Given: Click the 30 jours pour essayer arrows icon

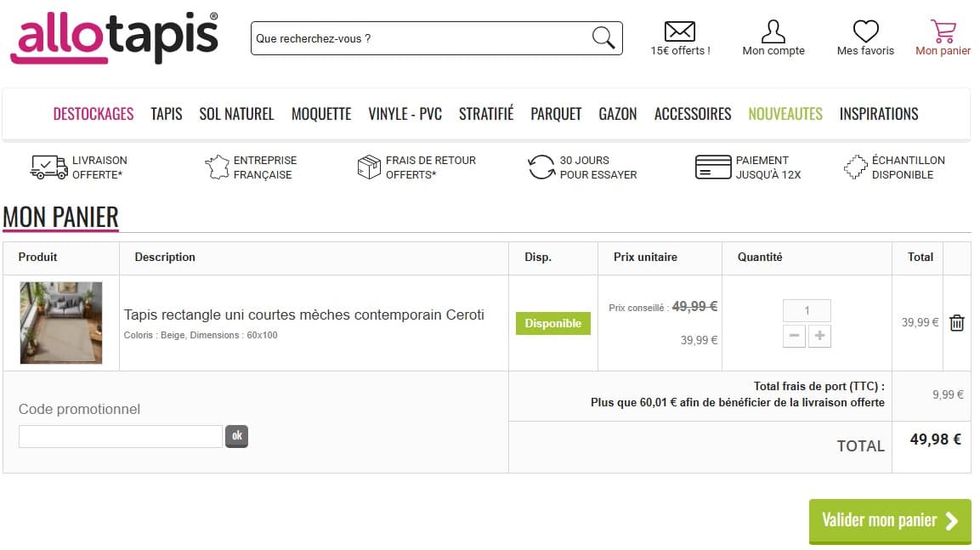Looking at the screenshot, I should 541,167.
